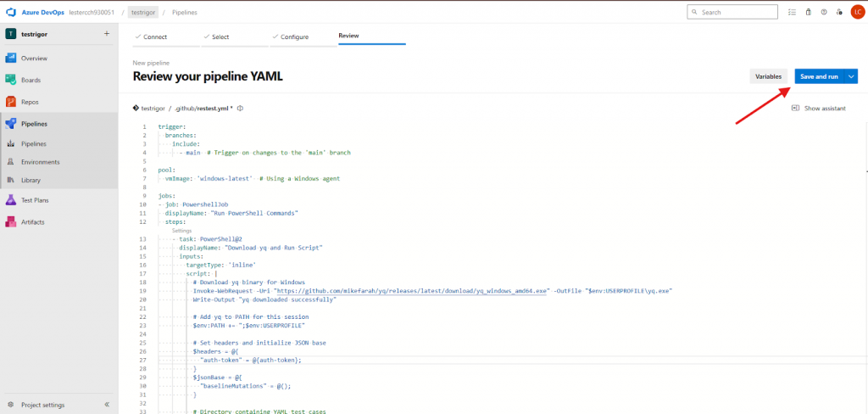The width and height of the screenshot is (868, 414).
Task: Collapse the sidebar with double chevron
Action: tap(107, 405)
